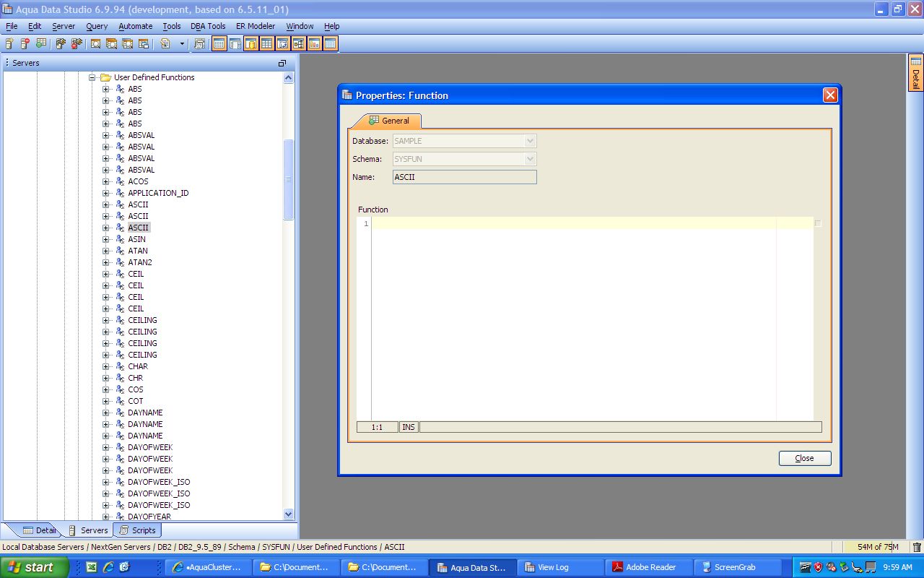The image size is (924, 578).
Task: Click the Servers tree vertical scrollbar thumb
Action: tap(289, 179)
